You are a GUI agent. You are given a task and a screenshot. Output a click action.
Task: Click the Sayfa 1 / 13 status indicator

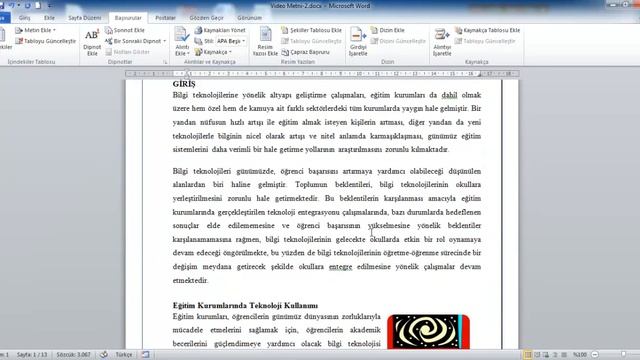tap(32, 355)
